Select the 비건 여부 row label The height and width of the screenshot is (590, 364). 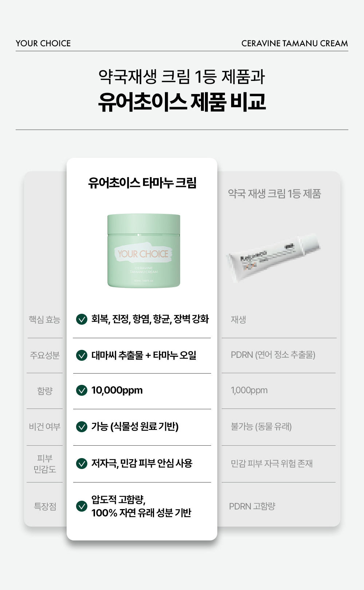tap(44, 427)
